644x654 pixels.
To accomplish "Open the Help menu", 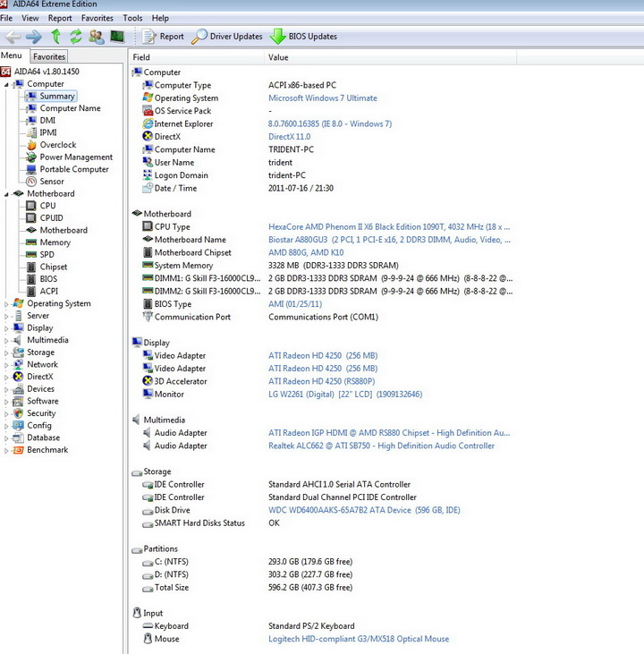I will click(x=160, y=18).
